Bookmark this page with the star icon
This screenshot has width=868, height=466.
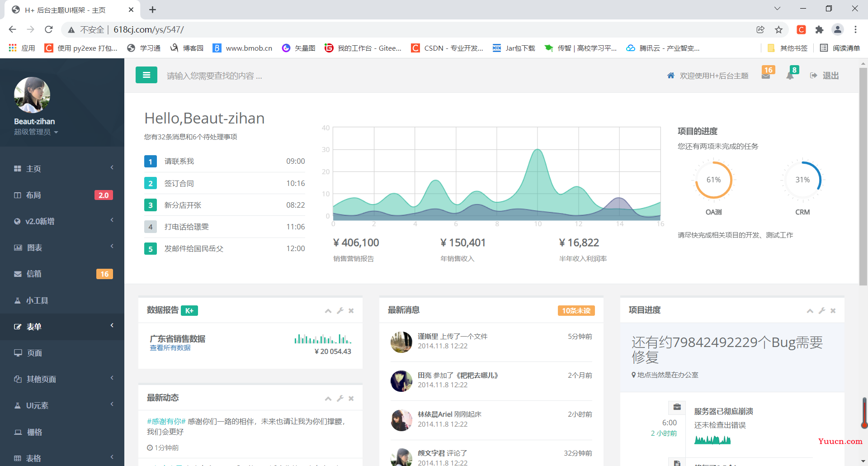[x=778, y=29]
